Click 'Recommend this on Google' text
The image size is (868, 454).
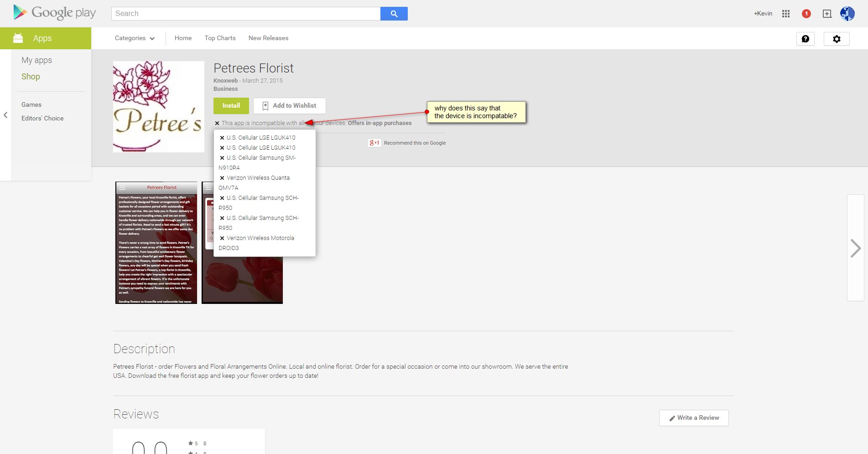point(415,143)
